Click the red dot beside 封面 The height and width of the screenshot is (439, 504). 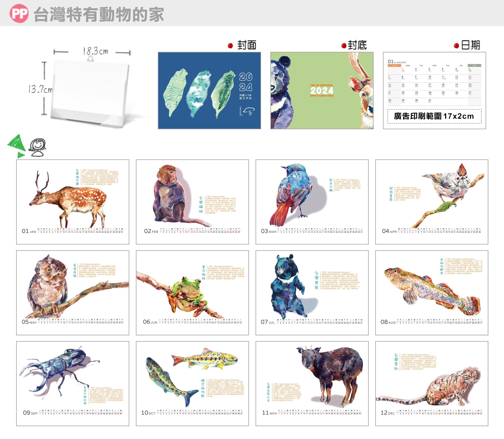(x=230, y=46)
